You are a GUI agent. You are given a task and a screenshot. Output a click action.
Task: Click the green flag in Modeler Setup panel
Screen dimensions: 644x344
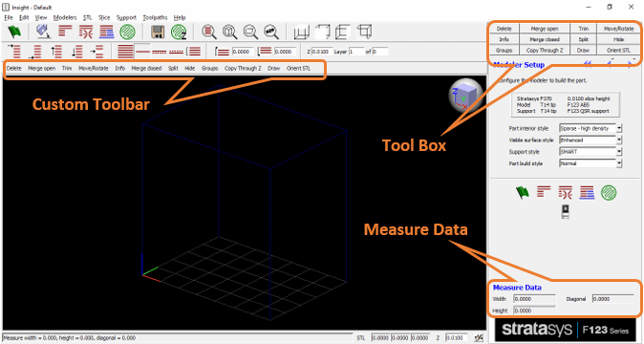(523, 192)
